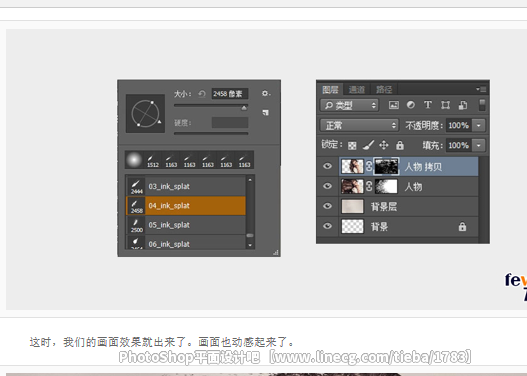
Task: Open the 类型 filter type dropdown
Action: [x=349, y=106]
